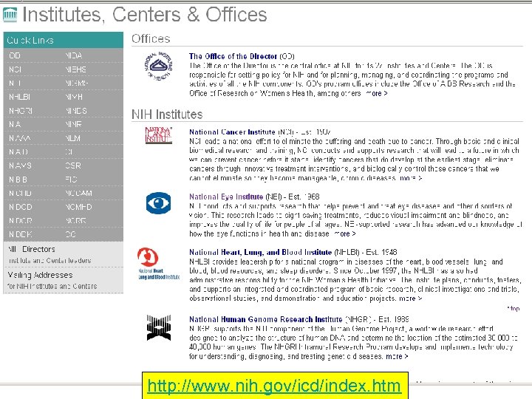
Task: Select NIEHS in Quick Links
Action: (75, 69)
